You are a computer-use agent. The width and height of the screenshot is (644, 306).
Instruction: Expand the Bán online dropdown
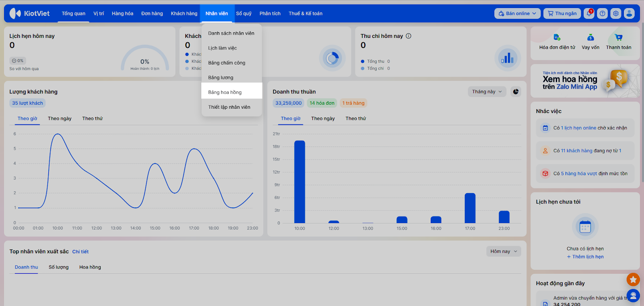coord(517,13)
